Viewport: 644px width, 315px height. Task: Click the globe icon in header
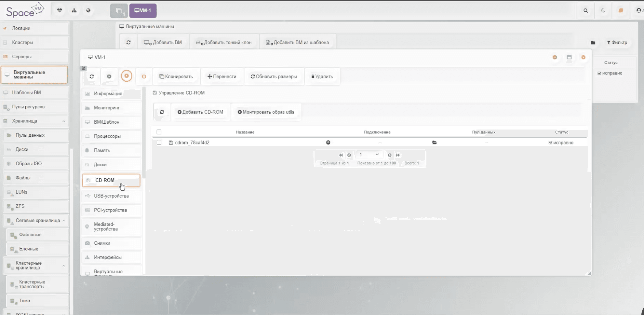point(88,10)
